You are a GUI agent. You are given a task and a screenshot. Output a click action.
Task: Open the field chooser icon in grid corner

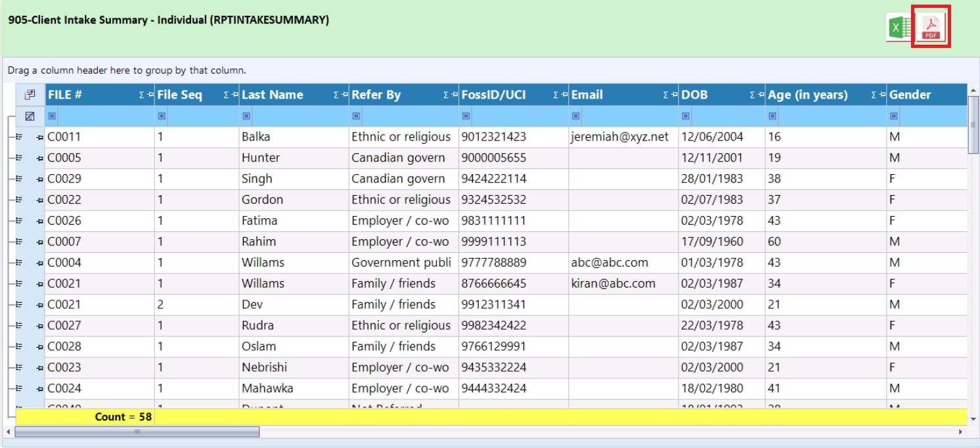pyautogui.click(x=30, y=95)
